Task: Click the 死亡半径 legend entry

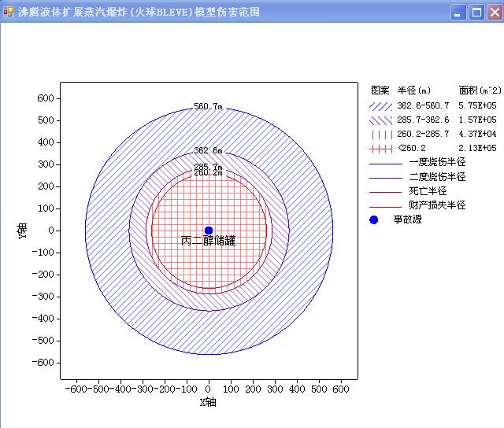Action: [408, 191]
